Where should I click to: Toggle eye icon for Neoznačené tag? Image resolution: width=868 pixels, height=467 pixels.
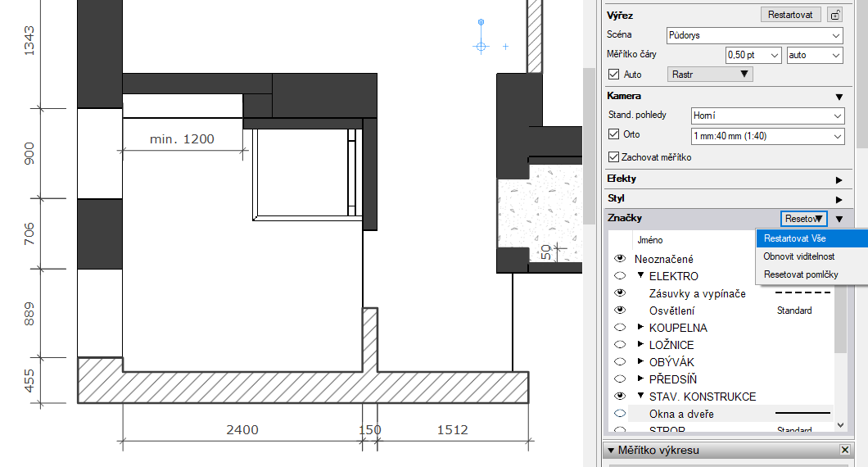620,259
